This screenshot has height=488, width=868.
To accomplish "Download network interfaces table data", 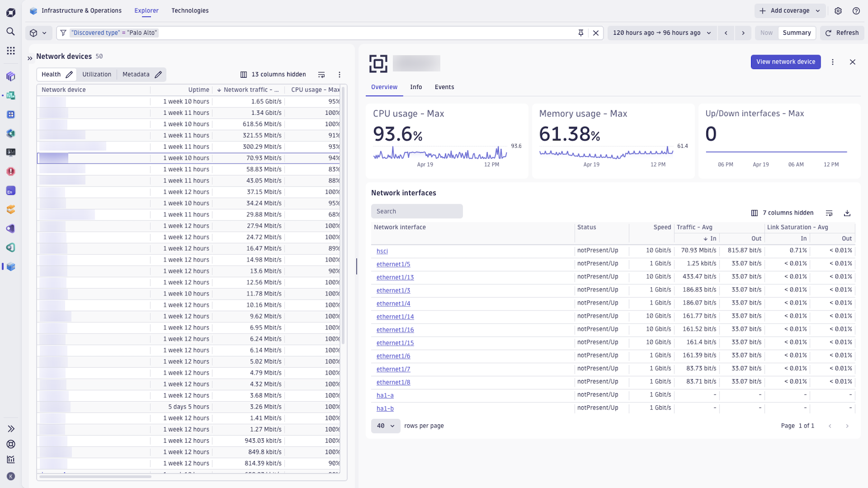I will (847, 213).
